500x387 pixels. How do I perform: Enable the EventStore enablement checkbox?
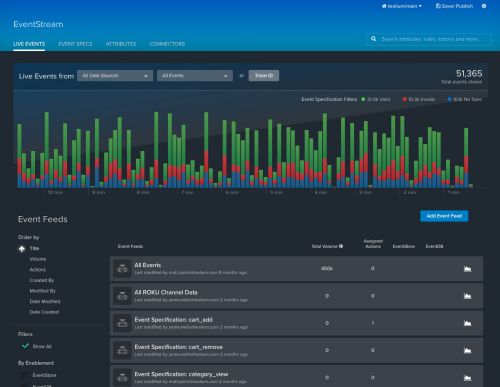pos(24,375)
